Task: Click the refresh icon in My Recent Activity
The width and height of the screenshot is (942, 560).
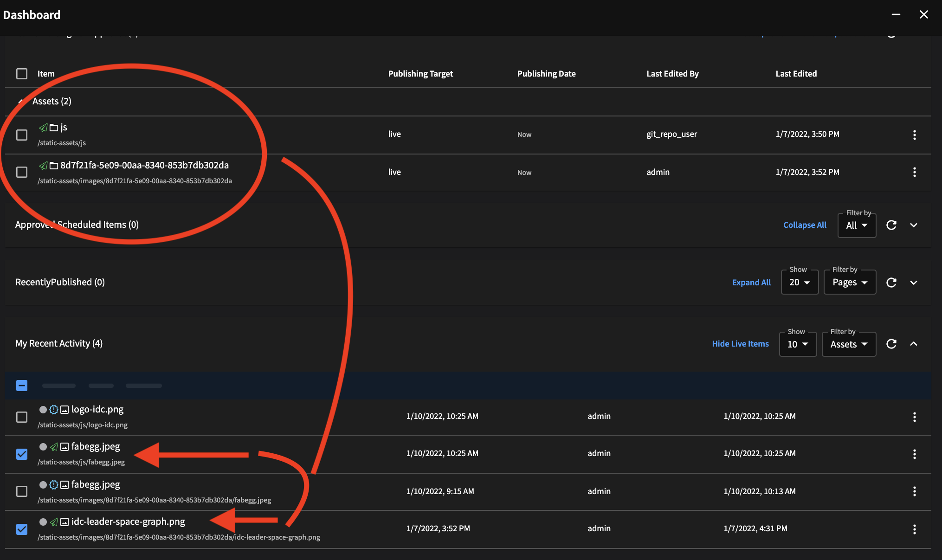Action: pyautogui.click(x=891, y=344)
